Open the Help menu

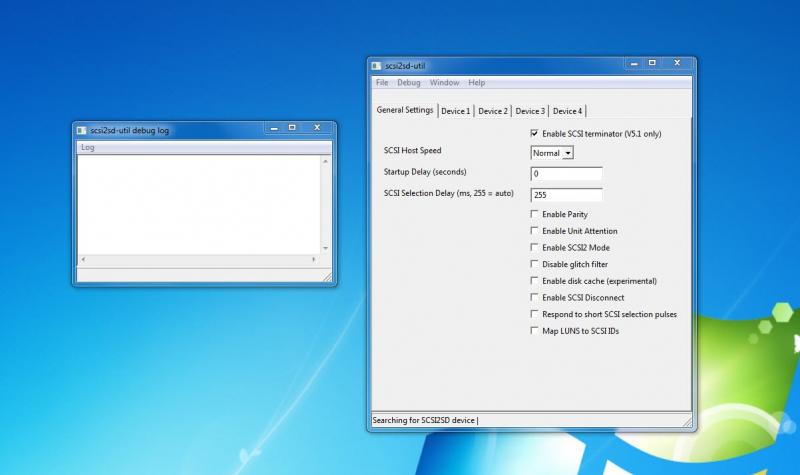click(x=477, y=83)
